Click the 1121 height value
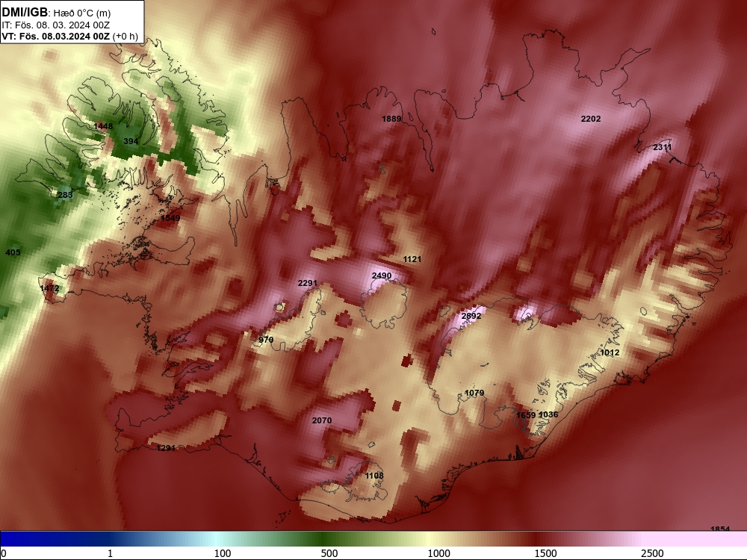The image size is (747, 560). pos(412,259)
